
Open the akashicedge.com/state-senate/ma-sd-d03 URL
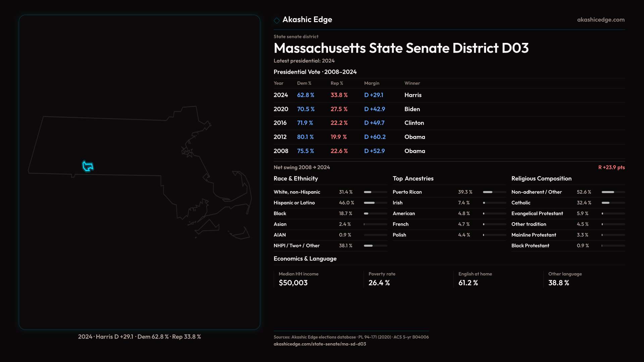319,344
